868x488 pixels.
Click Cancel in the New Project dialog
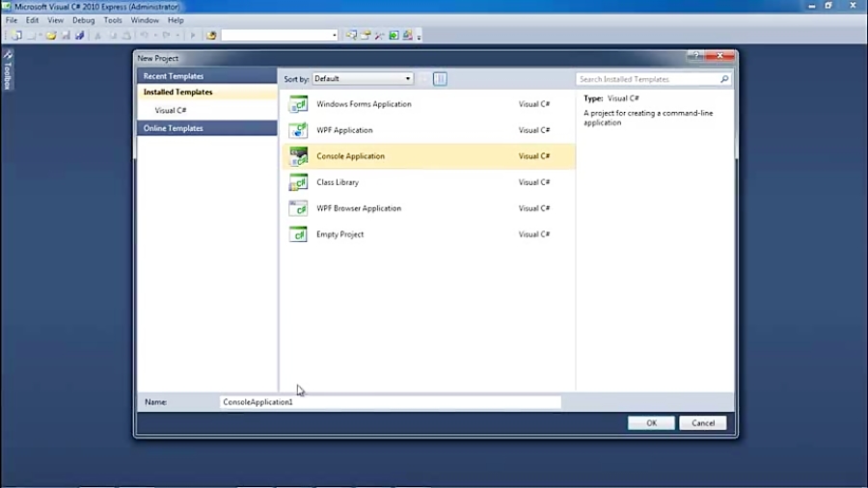pyautogui.click(x=702, y=422)
